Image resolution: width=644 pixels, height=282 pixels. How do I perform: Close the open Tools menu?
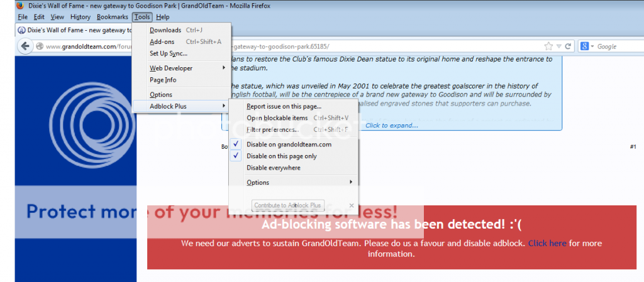(142, 17)
